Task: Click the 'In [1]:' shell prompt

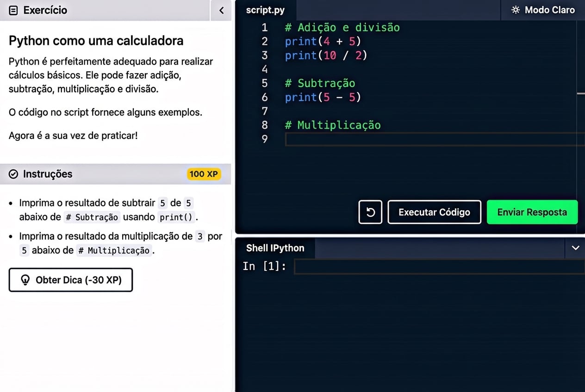Action: click(264, 266)
